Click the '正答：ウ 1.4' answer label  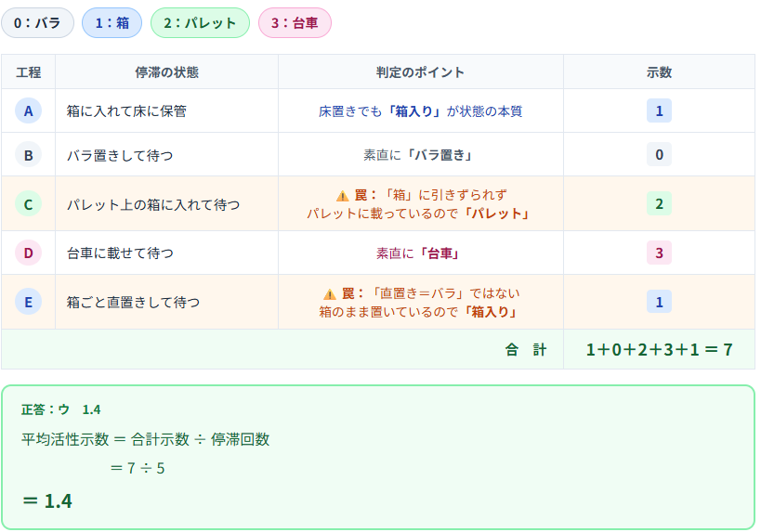pos(61,409)
